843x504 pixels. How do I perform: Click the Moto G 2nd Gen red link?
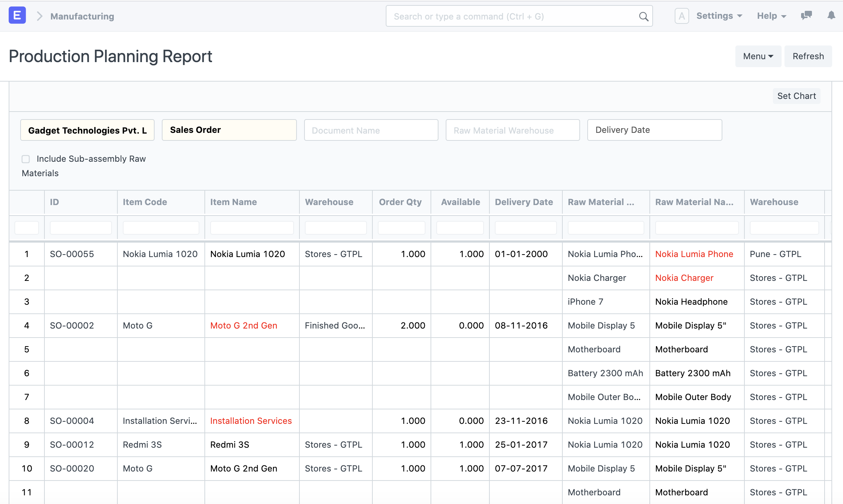tap(243, 326)
